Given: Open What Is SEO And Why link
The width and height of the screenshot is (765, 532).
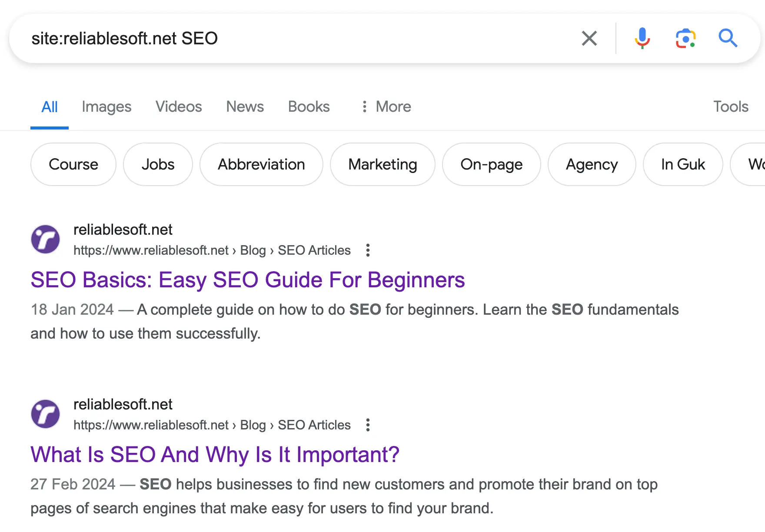Looking at the screenshot, I should coord(215,455).
